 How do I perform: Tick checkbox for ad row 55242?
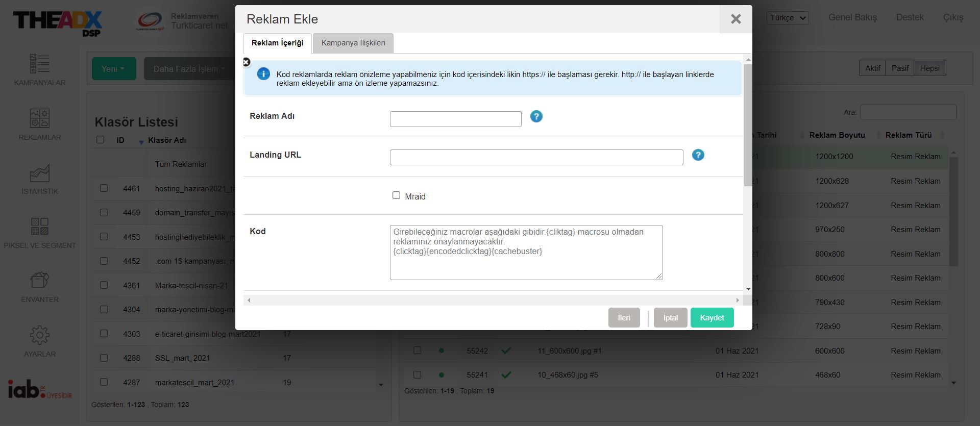[417, 350]
